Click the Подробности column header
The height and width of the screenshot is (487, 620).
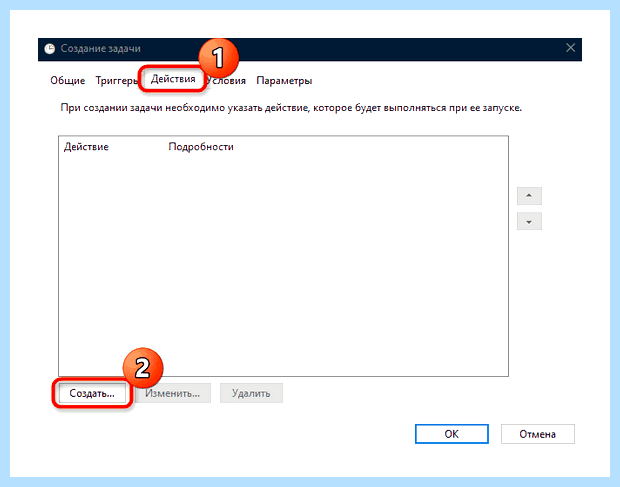[201, 147]
